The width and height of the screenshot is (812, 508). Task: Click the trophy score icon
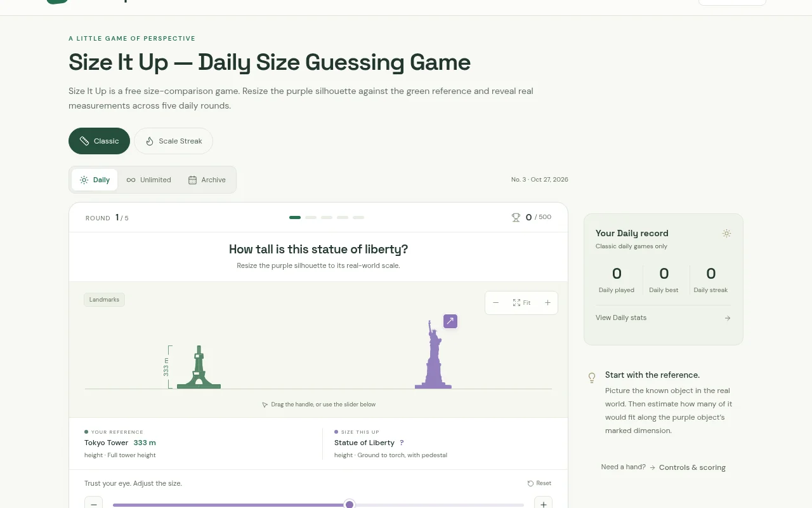point(516,217)
